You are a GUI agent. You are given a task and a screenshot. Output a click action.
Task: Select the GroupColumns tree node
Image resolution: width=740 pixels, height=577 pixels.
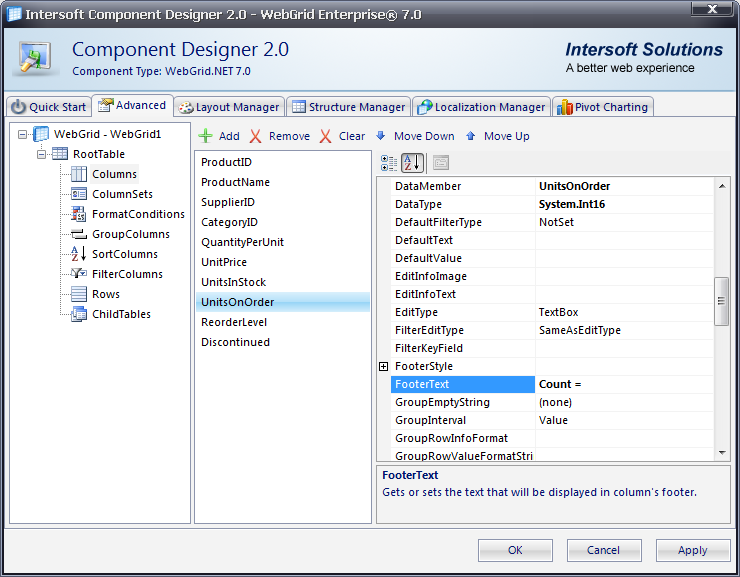coord(130,234)
